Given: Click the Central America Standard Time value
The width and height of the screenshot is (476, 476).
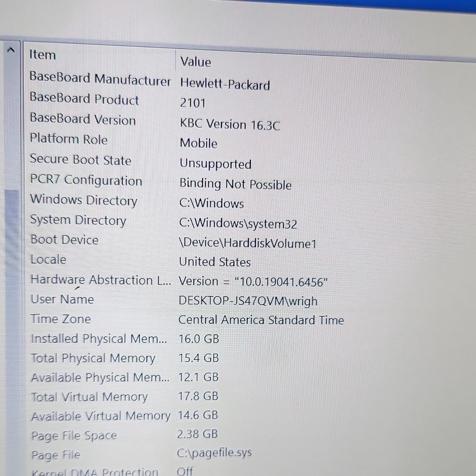Looking at the screenshot, I should [261, 320].
